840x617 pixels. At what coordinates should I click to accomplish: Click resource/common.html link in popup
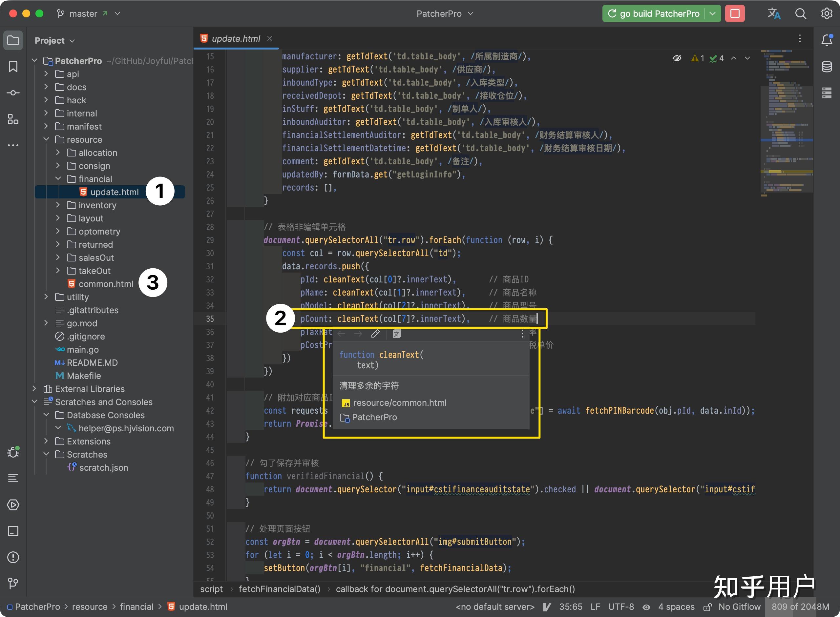400,402
